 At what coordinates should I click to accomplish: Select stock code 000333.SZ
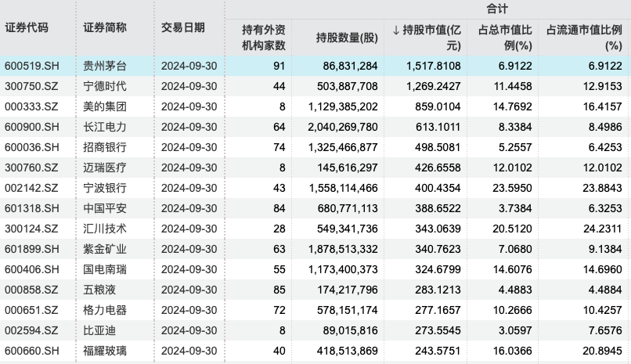[31, 106]
